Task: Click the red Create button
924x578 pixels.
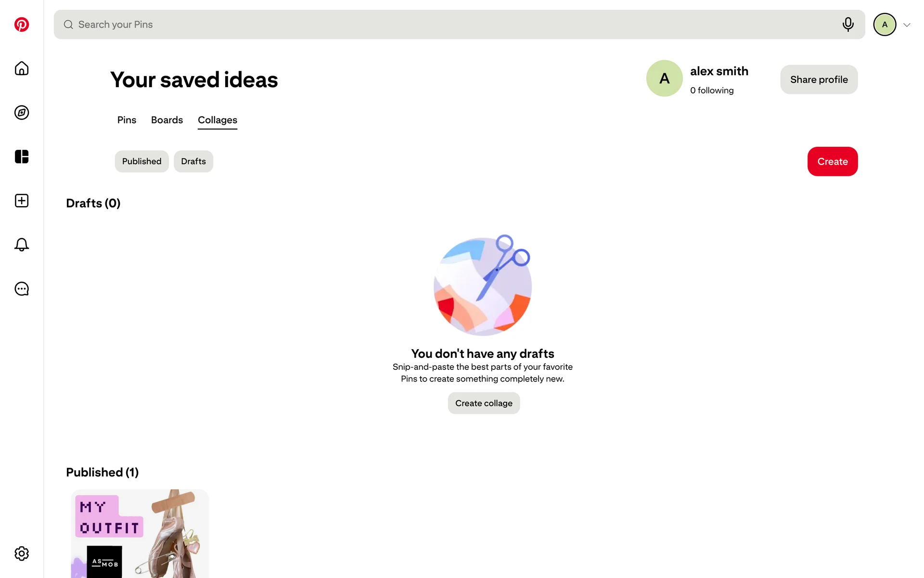Action: click(833, 161)
